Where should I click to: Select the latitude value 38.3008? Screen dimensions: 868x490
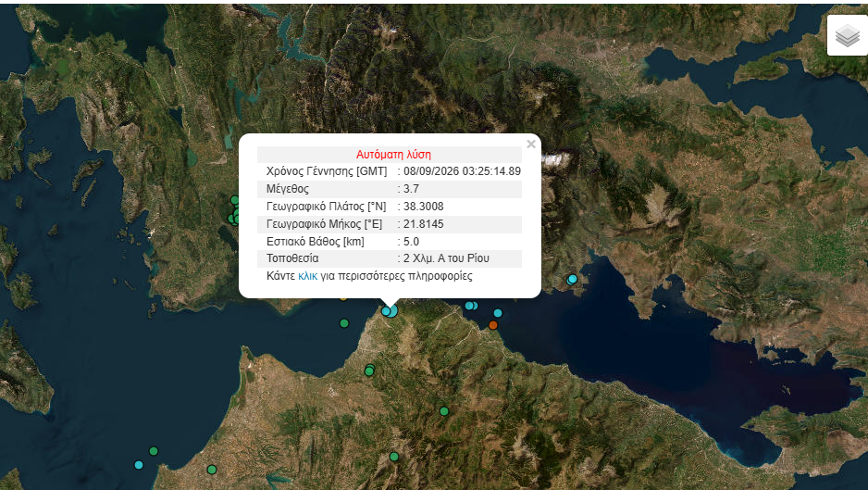(x=424, y=207)
